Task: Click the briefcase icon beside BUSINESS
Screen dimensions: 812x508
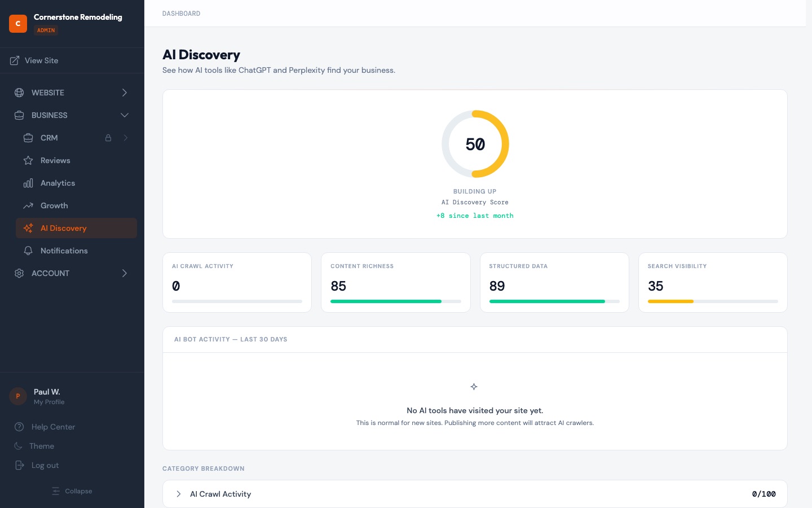Action: [x=19, y=115]
